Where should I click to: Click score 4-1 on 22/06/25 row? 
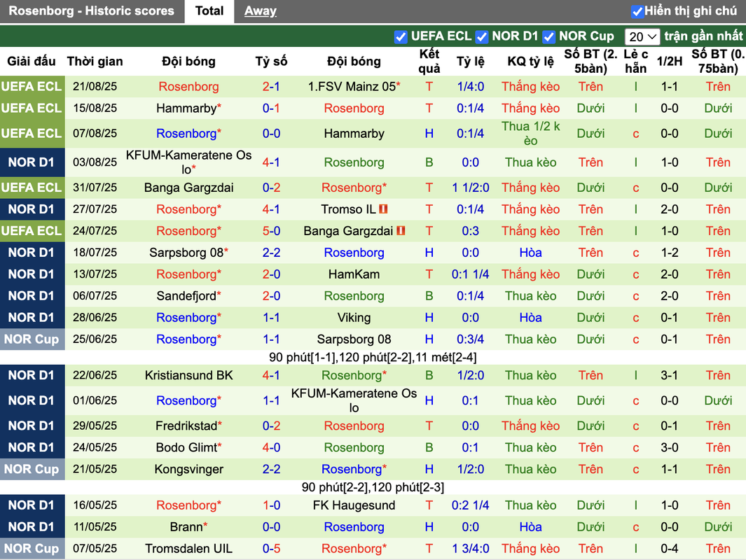point(271,375)
